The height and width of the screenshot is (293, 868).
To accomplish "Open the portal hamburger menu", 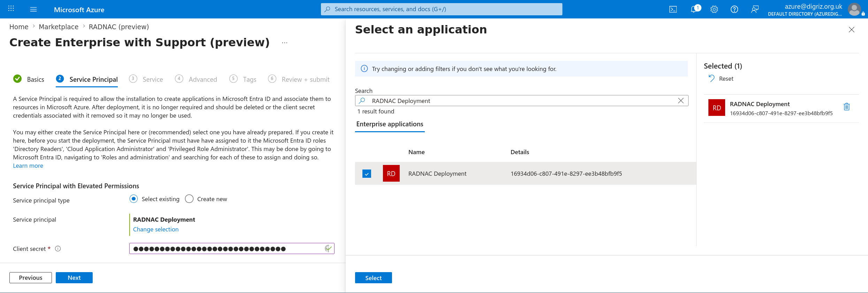I will [33, 9].
